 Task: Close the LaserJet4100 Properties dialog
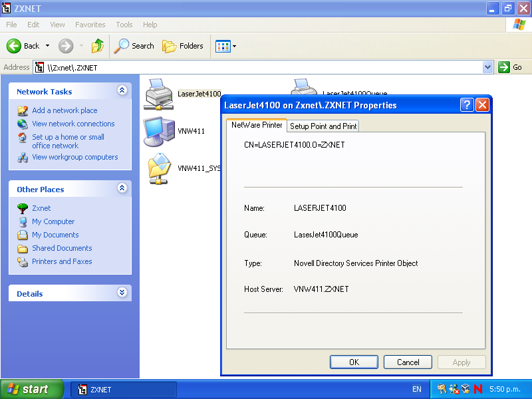pos(482,105)
